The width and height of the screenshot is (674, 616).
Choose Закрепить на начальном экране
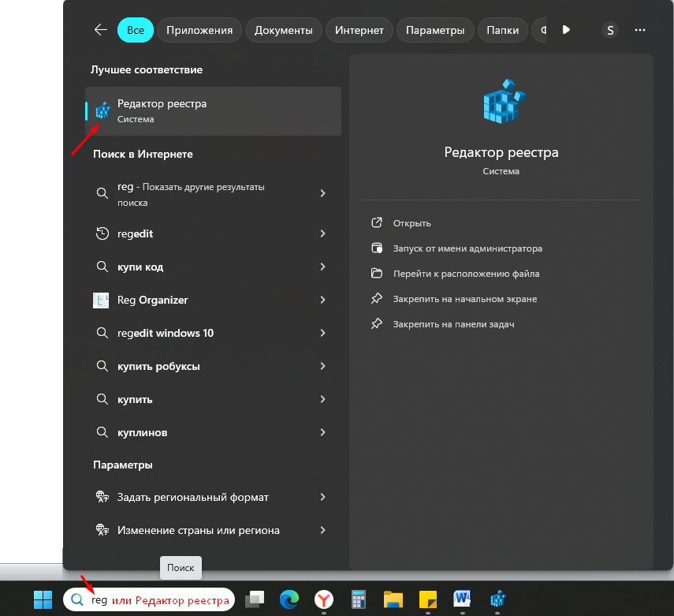click(x=465, y=299)
